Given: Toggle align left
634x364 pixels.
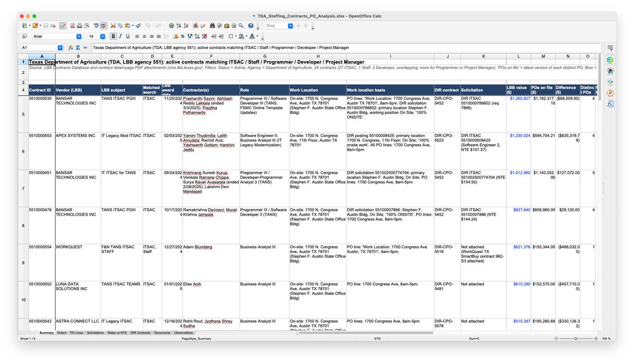Looking at the screenshot, I should click(x=137, y=36).
